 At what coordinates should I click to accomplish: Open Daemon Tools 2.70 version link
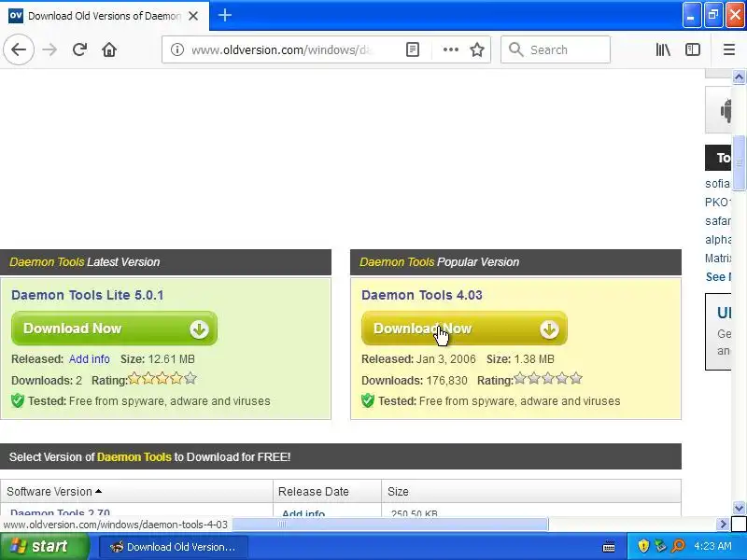[x=60, y=512]
